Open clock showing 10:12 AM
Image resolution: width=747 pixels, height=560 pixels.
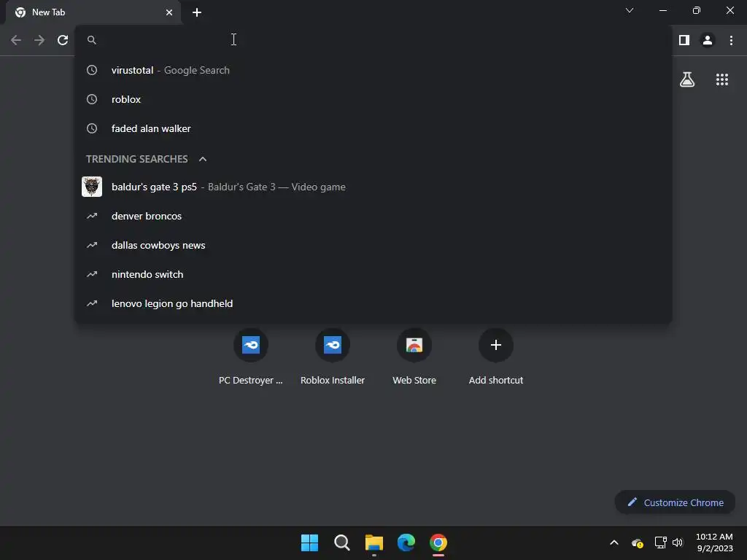(714, 542)
